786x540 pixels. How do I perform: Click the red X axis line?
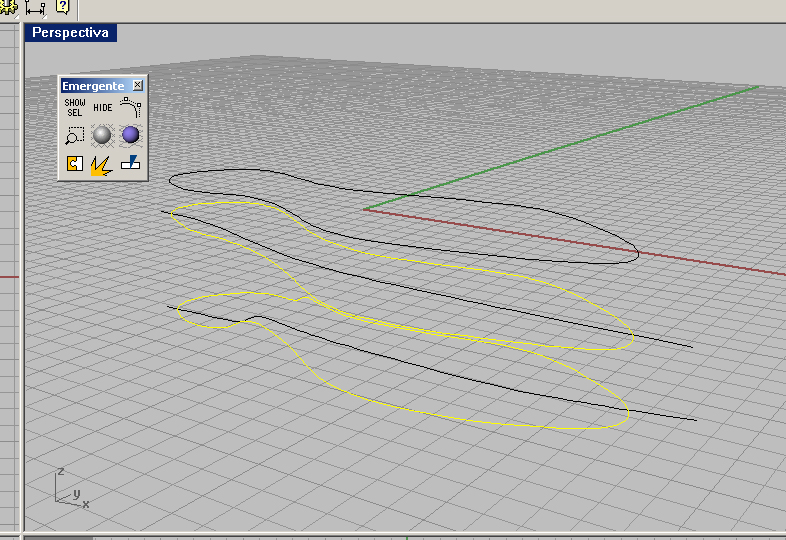pos(576,243)
